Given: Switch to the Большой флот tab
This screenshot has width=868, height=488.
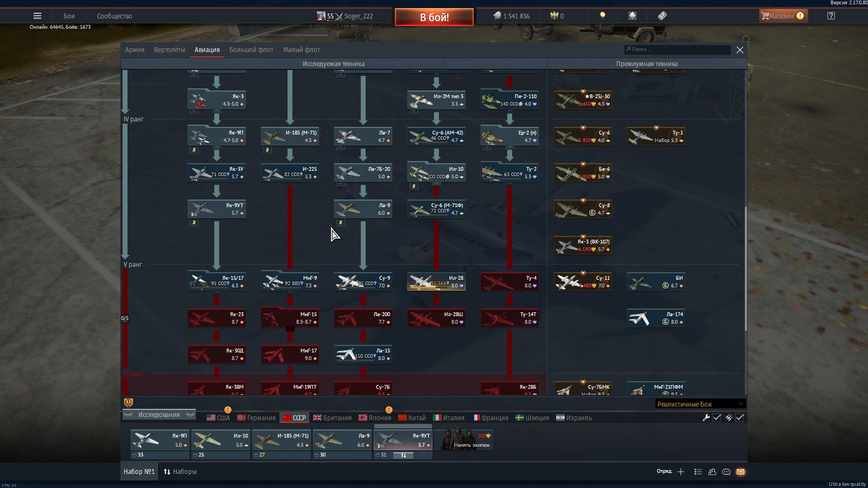Looking at the screenshot, I should click(251, 50).
